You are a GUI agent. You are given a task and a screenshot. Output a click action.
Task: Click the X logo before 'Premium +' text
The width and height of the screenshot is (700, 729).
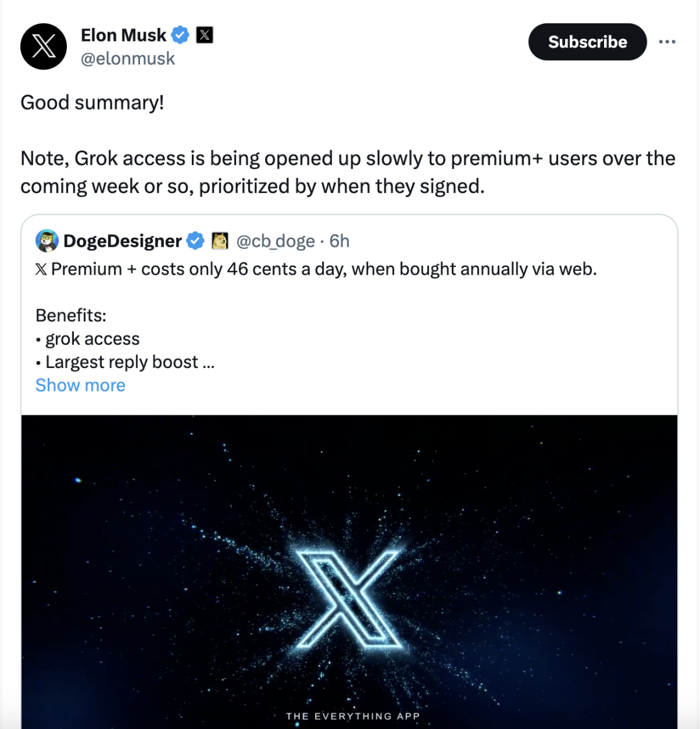tap(41, 270)
